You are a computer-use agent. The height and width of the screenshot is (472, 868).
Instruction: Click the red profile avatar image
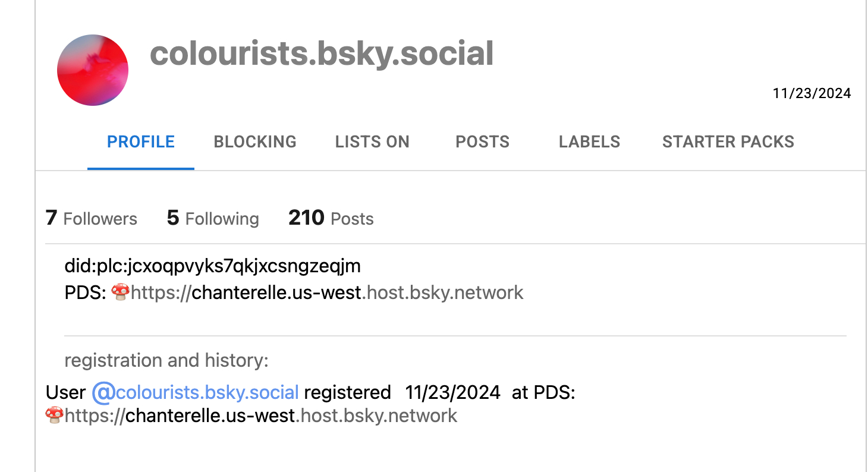(93, 70)
